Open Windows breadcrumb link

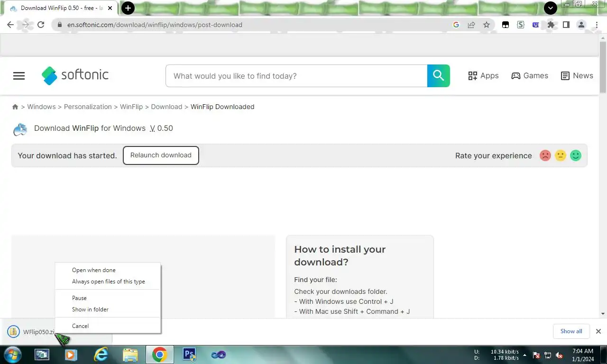tap(41, 107)
